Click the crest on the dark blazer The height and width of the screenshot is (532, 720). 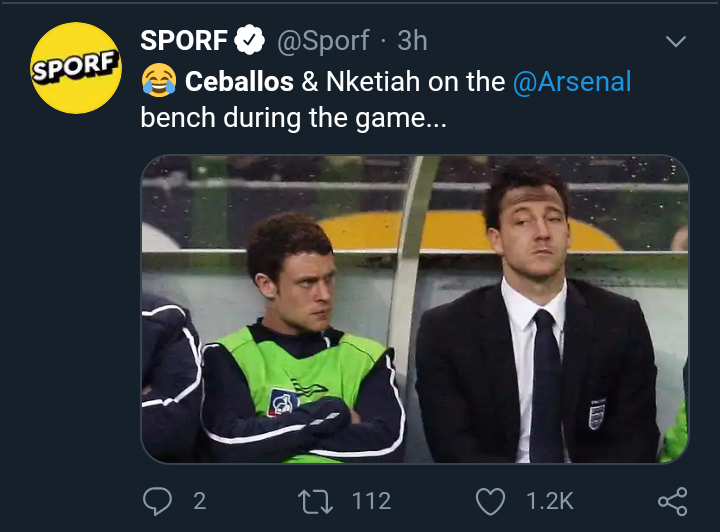(597, 413)
